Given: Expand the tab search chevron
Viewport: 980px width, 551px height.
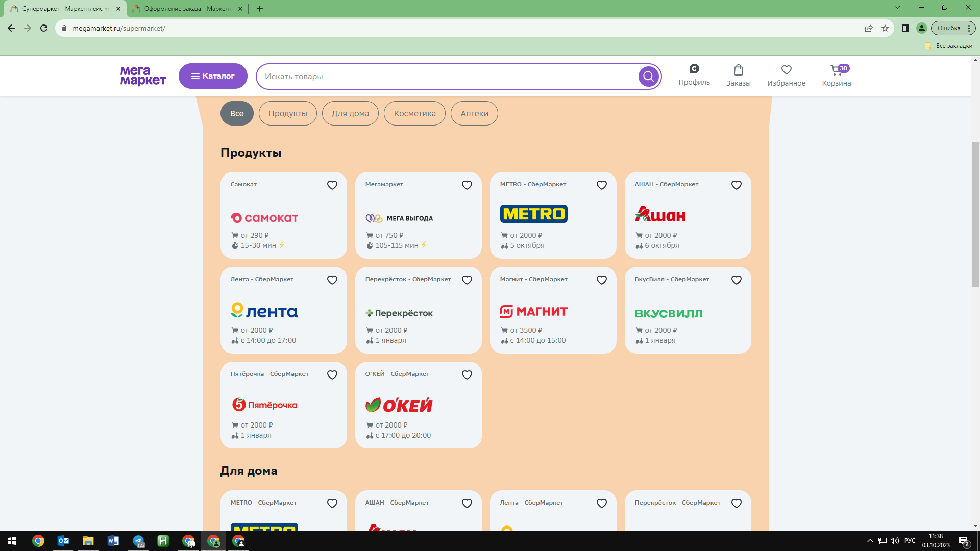Looking at the screenshot, I should 898,7.
